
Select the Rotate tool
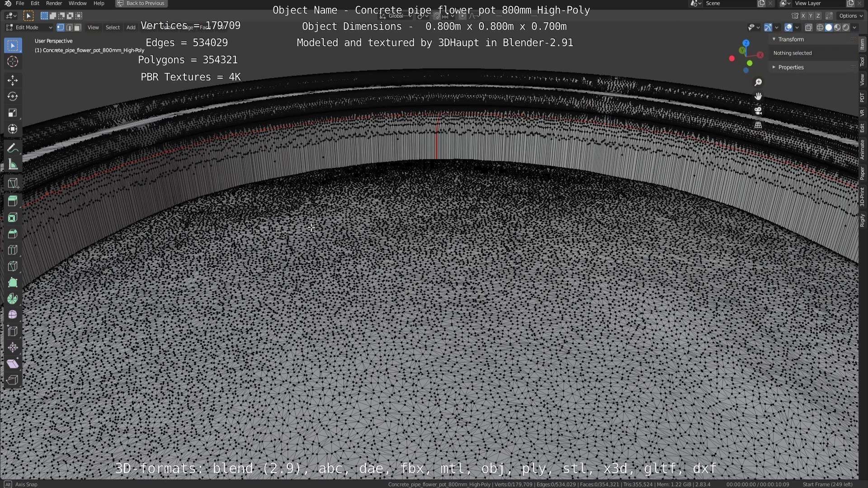pyautogui.click(x=13, y=97)
